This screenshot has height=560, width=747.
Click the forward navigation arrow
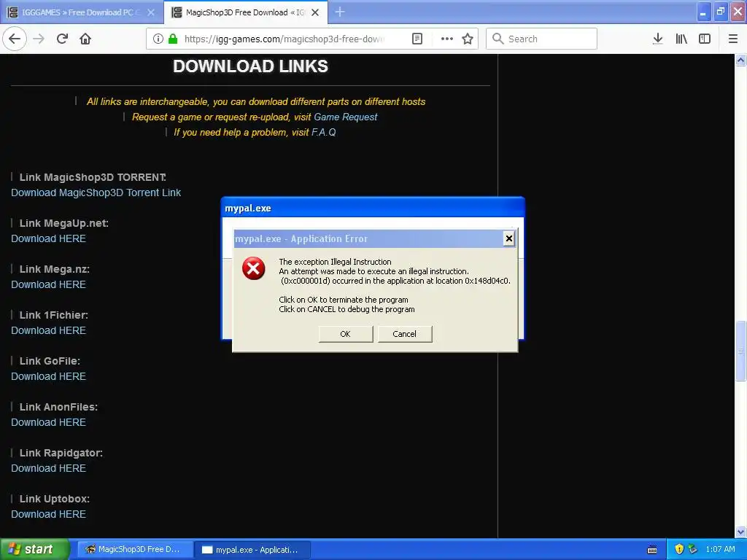(39, 39)
